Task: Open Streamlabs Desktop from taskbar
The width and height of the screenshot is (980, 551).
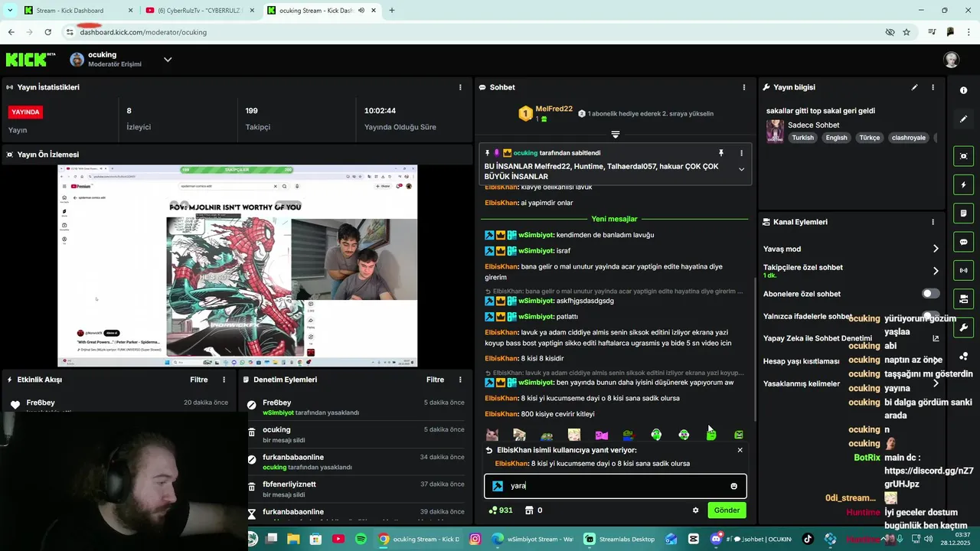Action: [619, 539]
